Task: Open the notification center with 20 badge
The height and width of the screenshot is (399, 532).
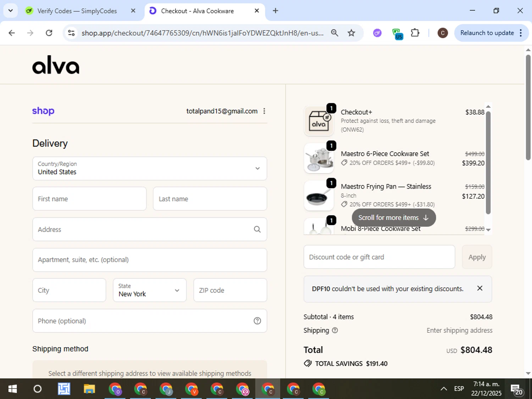Action: coord(516,389)
